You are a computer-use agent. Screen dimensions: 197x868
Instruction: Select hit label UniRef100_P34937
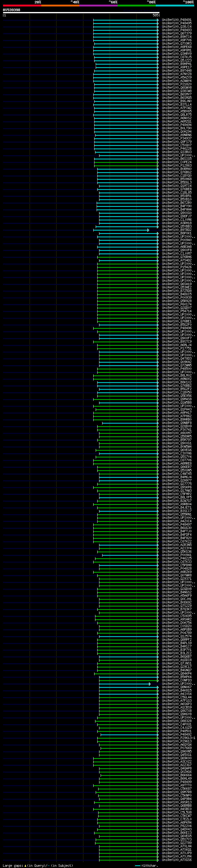pyautogui.click(x=177, y=138)
